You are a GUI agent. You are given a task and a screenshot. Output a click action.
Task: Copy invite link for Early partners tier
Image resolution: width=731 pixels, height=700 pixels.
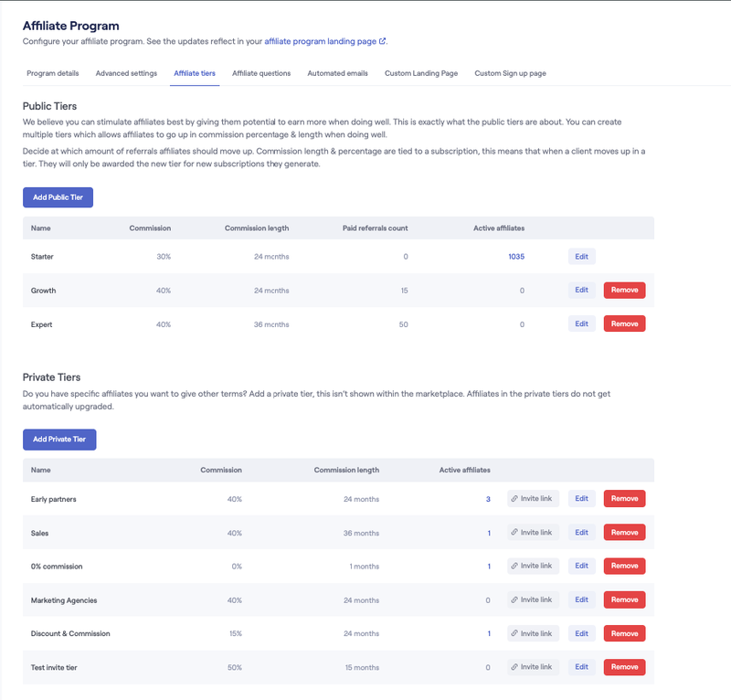pyautogui.click(x=533, y=499)
